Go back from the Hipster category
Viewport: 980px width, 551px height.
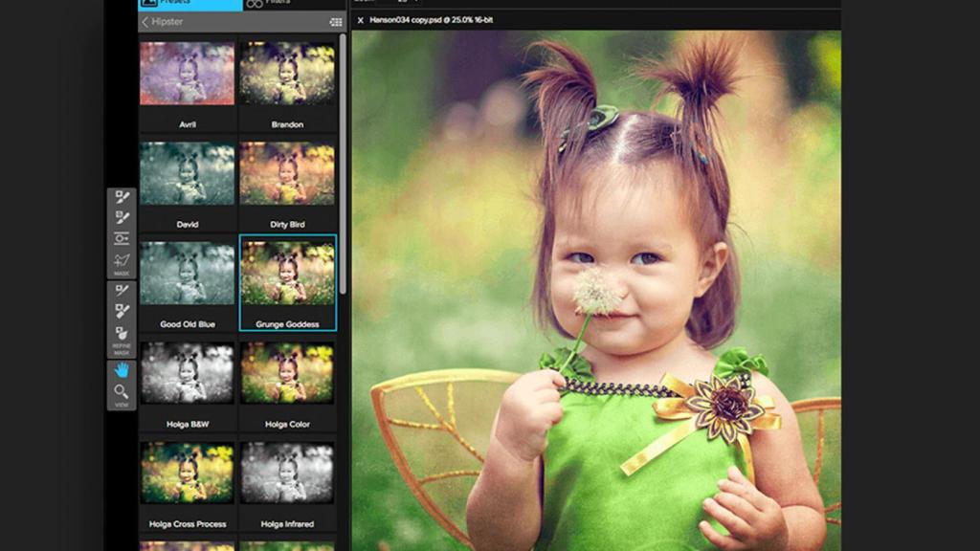(x=145, y=22)
